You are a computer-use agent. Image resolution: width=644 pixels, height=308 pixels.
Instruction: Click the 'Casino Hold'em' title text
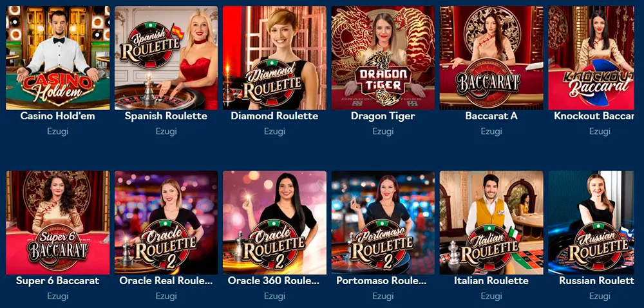coord(57,116)
